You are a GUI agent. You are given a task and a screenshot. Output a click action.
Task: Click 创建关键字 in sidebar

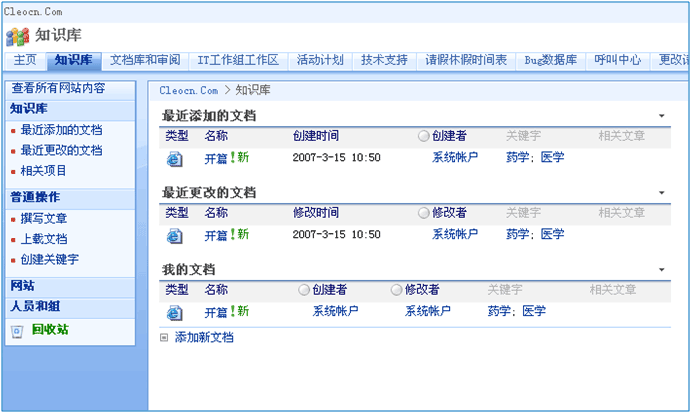[x=49, y=259]
